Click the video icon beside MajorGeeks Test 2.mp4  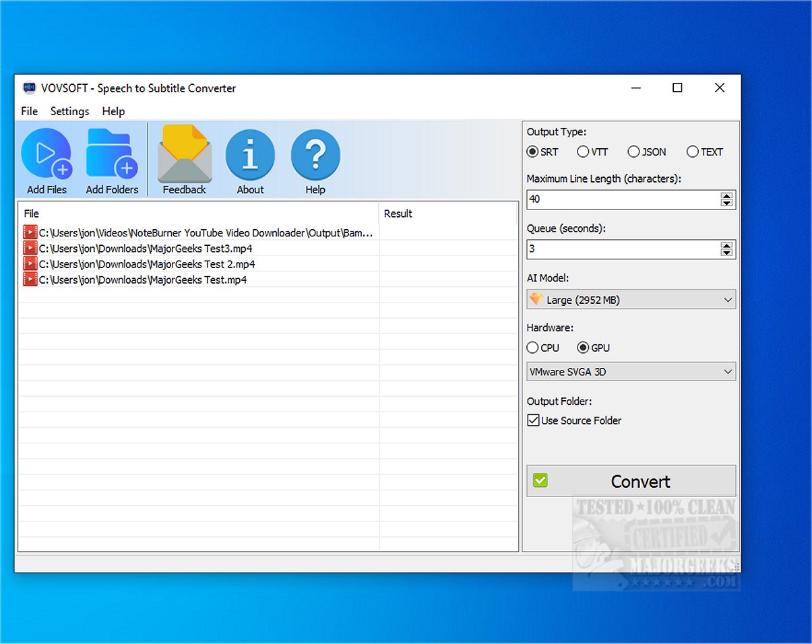tap(30, 263)
